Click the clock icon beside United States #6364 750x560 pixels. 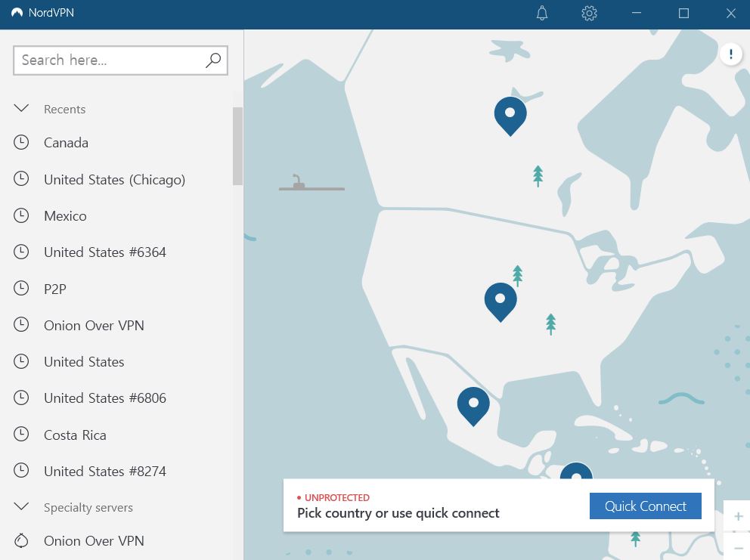click(x=21, y=252)
